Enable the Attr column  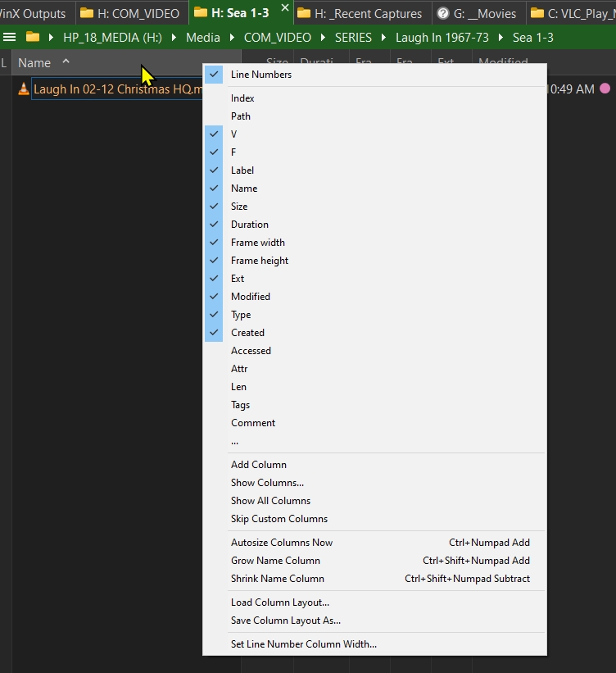pos(375,369)
